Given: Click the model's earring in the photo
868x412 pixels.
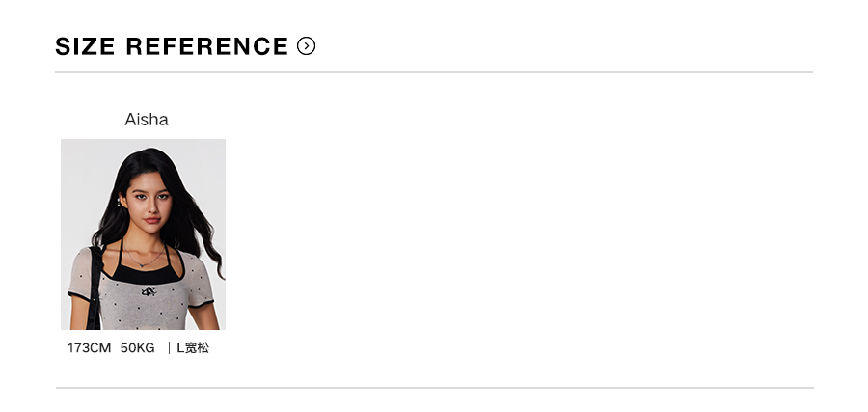Looking at the screenshot, I should [120, 204].
